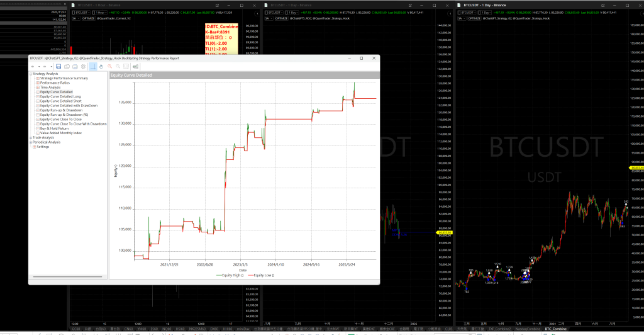The image size is (644, 335).
Task: Click the zoom out magnifier
Action: coord(118,66)
